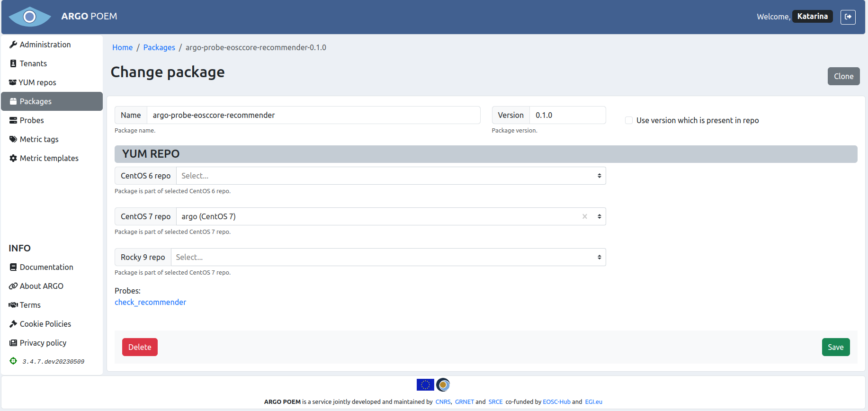Click the Cookie Policies gavel icon
The width and height of the screenshot is (868, 411).
pyautogui.click(x=13, y=324)
